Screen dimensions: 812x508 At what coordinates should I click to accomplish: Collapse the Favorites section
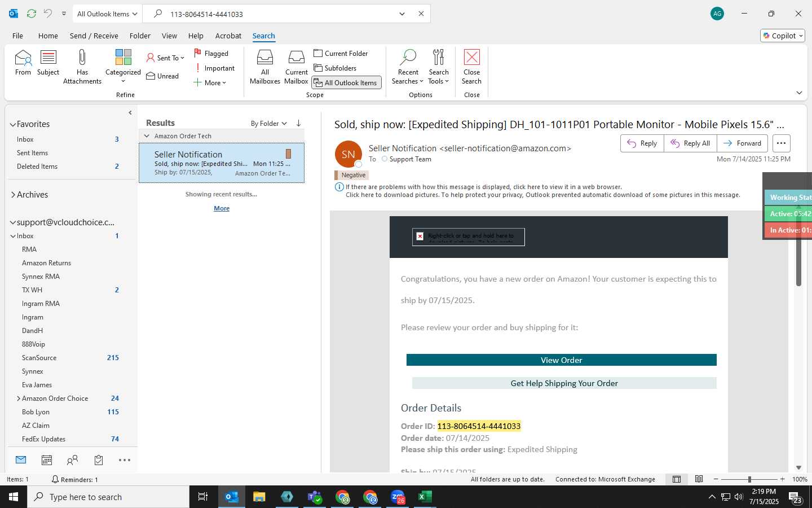(x=12, y=124)
